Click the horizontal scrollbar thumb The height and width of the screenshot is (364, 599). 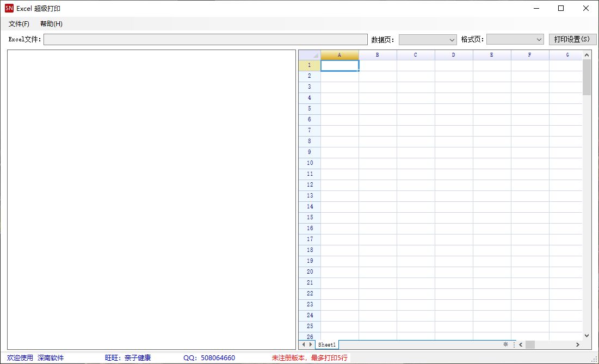coord(530,344)
